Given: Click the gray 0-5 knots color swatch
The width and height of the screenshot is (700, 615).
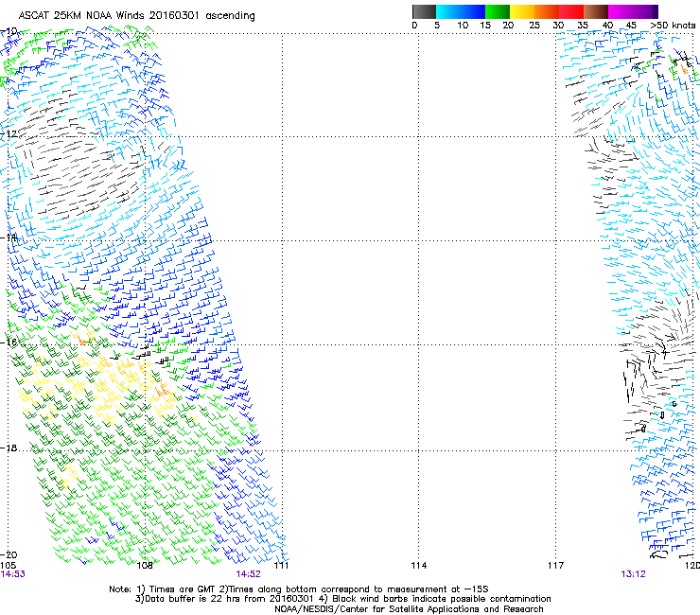Looking at the screenshot, I should click(424, 11).
